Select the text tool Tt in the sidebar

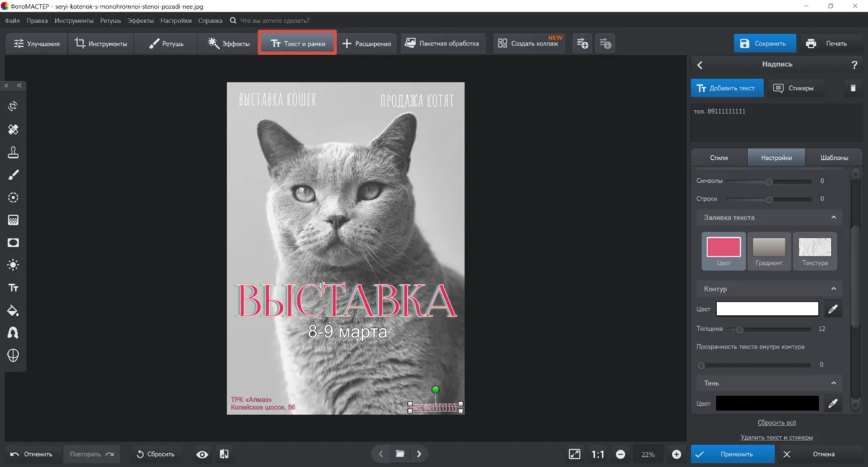12,287
